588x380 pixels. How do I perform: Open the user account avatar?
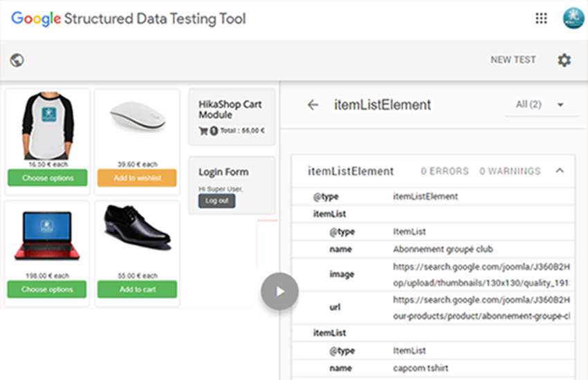(x=573, y=17)
